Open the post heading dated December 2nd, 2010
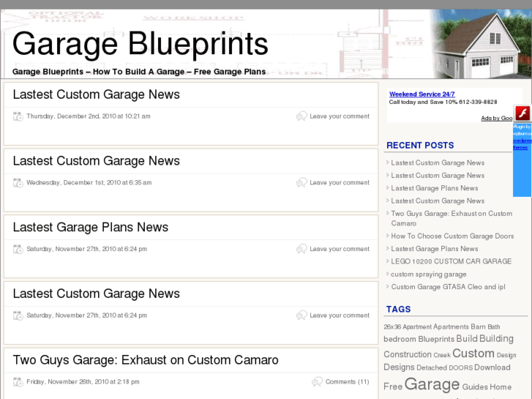The height and width of the screenshot is (399, 532). (97, 94)
